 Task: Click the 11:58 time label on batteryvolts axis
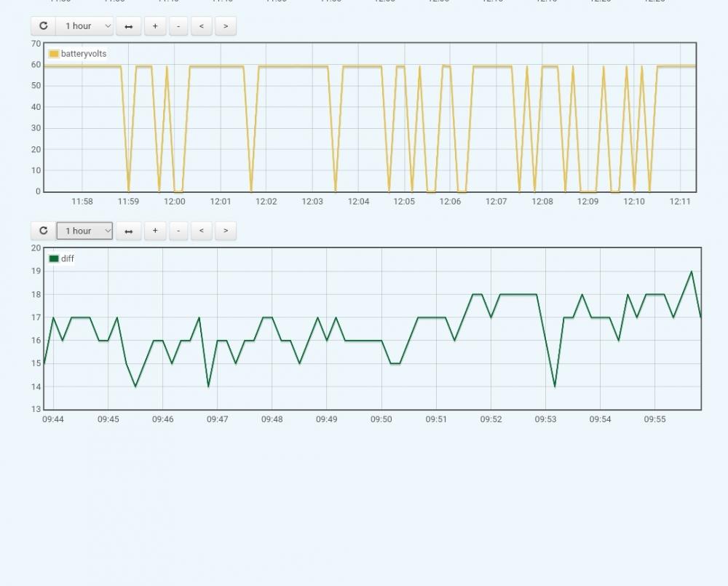click(x=82, y=202)
